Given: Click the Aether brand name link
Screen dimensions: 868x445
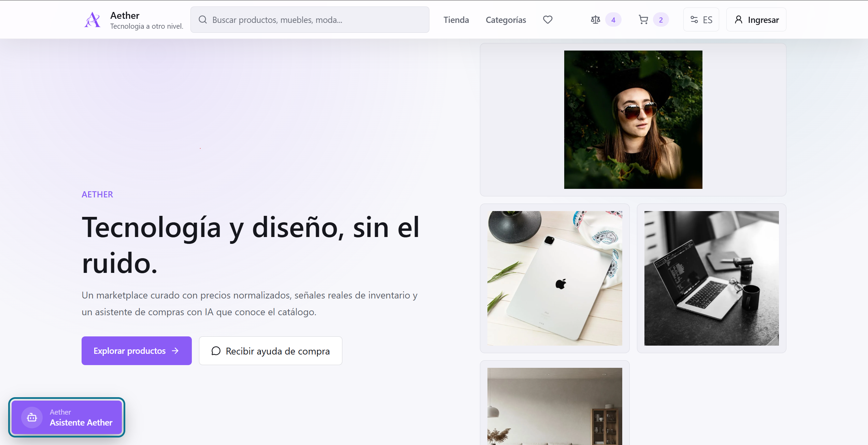Looking at the screenshot, I should pyautogui.click(x=125, y=15).
